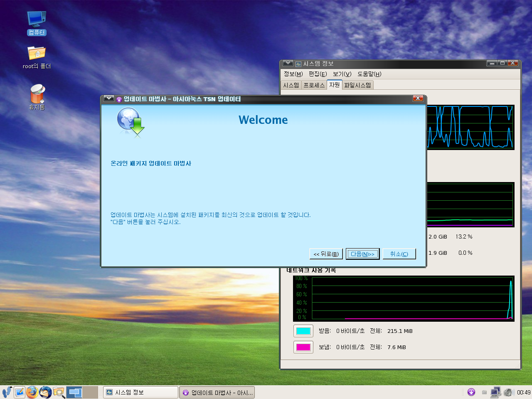This screenshot has height=399, width=532.
Task: Click the small keyboard tray icon
Action: click(484, 392)
